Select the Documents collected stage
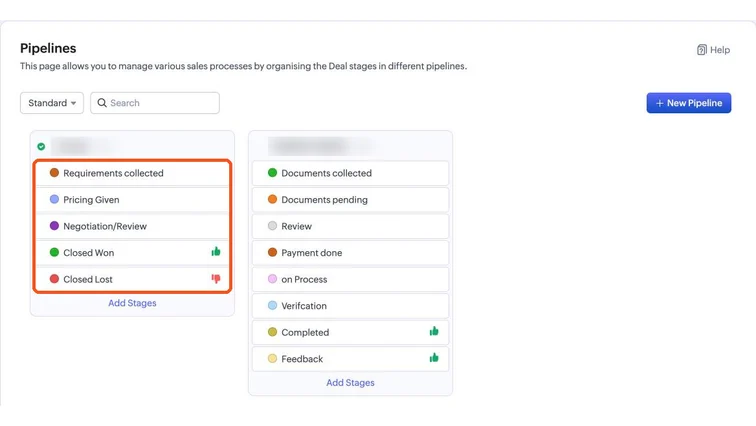Image resolution: width=756 pixels, height=426 pixels. 351,173
